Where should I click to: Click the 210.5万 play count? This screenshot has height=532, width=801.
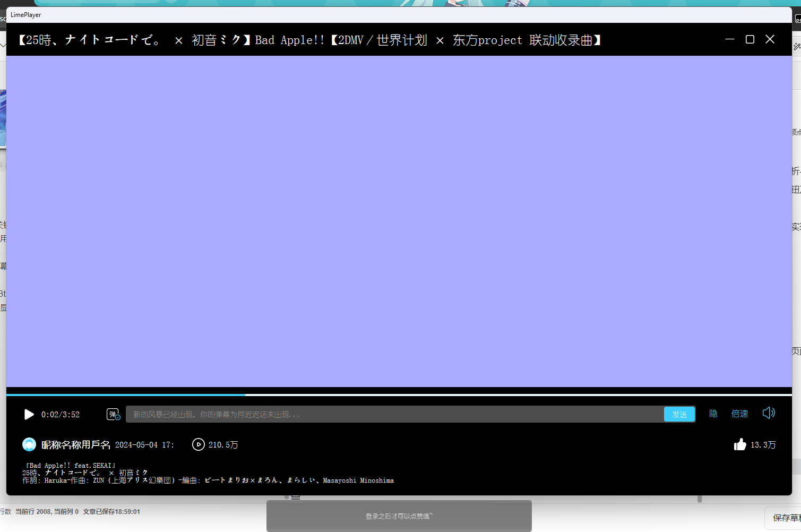point(223,445)
